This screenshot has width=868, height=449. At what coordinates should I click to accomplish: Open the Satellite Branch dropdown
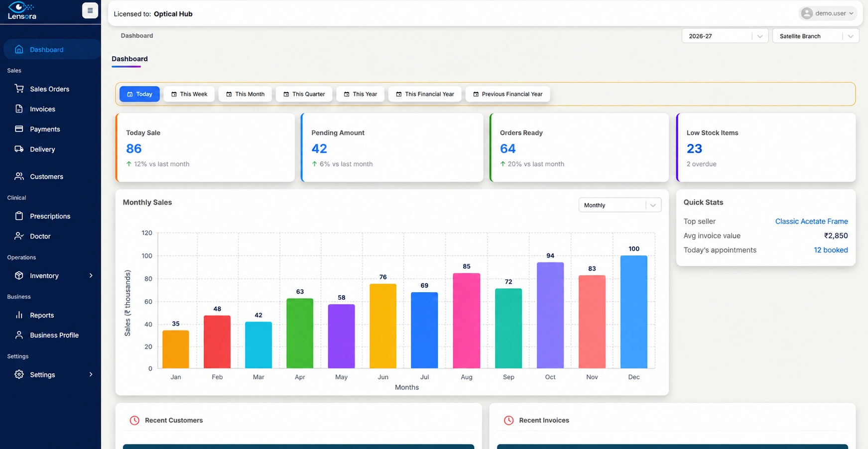(815, 36)
